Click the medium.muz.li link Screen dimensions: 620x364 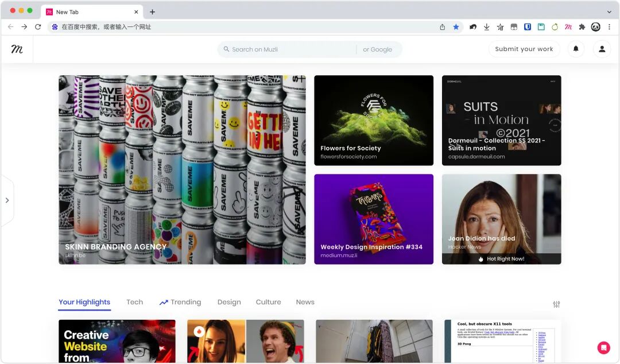339,255
